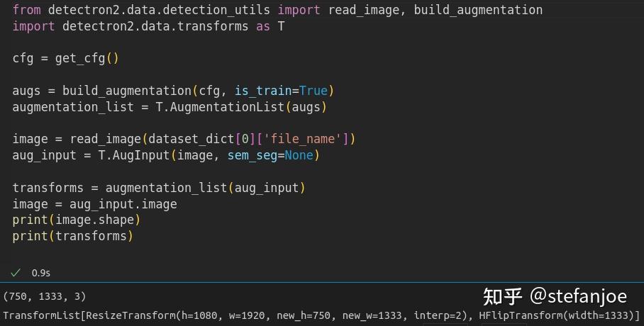Click the 0.9s execution time label
The width and height of the screenshot is (644, 326).
click(41, 272)
